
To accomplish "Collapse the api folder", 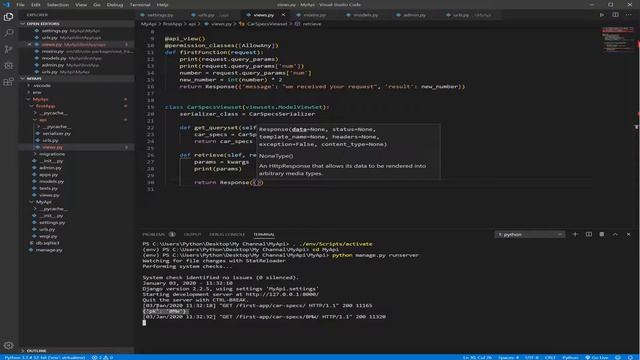I will (43, 120).
